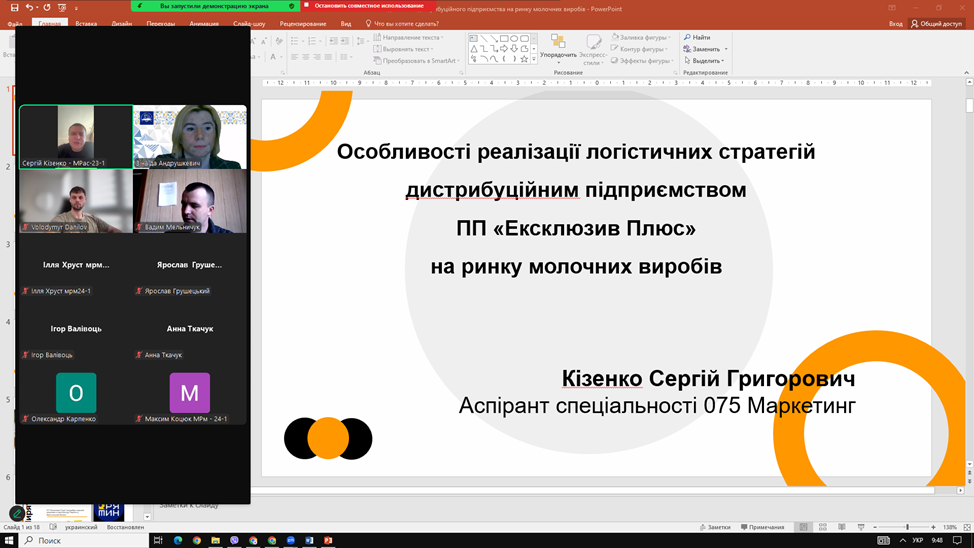The height and width of the screenshot is (548, 974).
Task: Expand the shapes gallery more arrow
Action: tap(534, 59)
